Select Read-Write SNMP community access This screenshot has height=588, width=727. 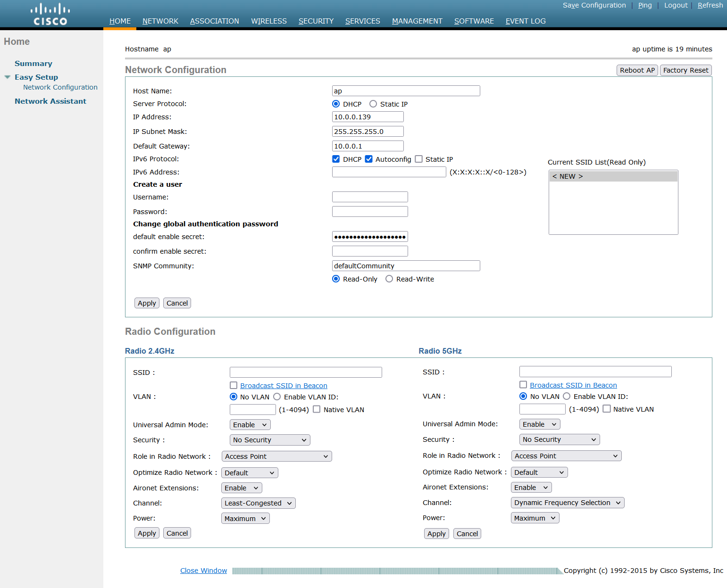point(389,279)
